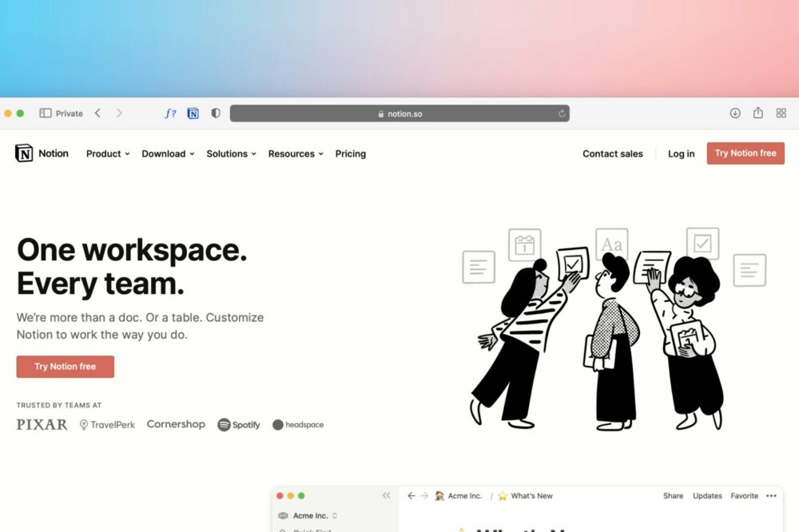Open the Updates menu in the app header
799x532 pixels.
[707, 496]
